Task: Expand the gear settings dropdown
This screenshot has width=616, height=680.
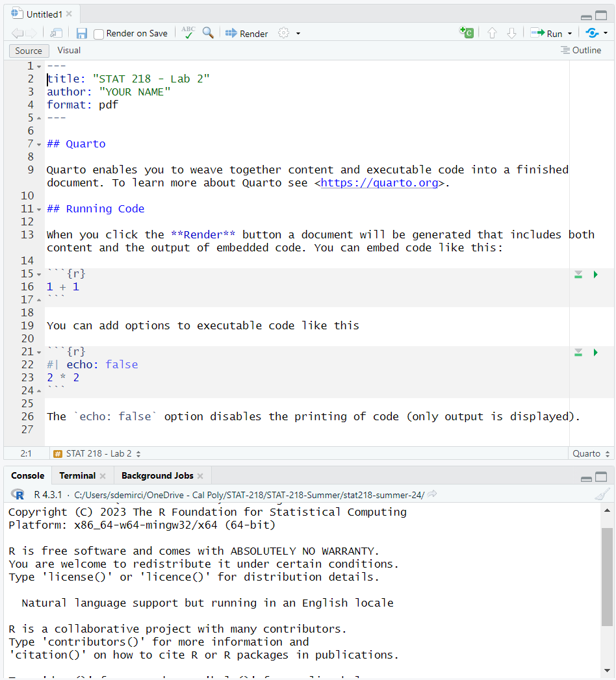Action: [298, 34]
